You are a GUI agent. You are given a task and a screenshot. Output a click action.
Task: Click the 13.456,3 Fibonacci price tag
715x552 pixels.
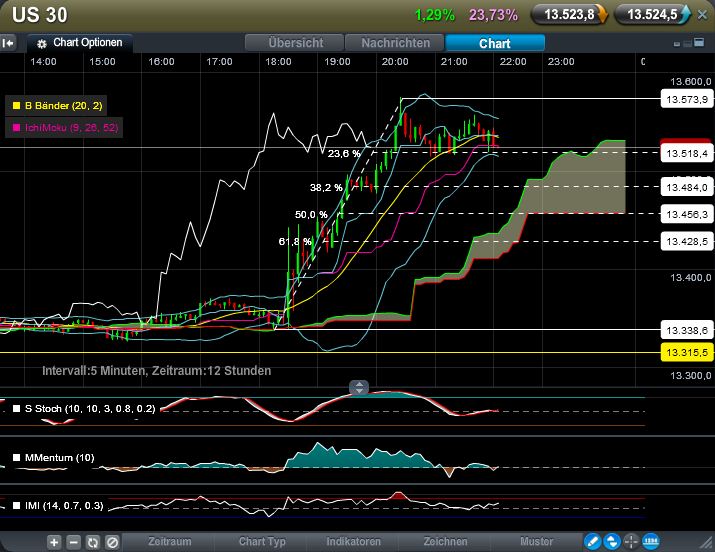(x=687, y=214)
